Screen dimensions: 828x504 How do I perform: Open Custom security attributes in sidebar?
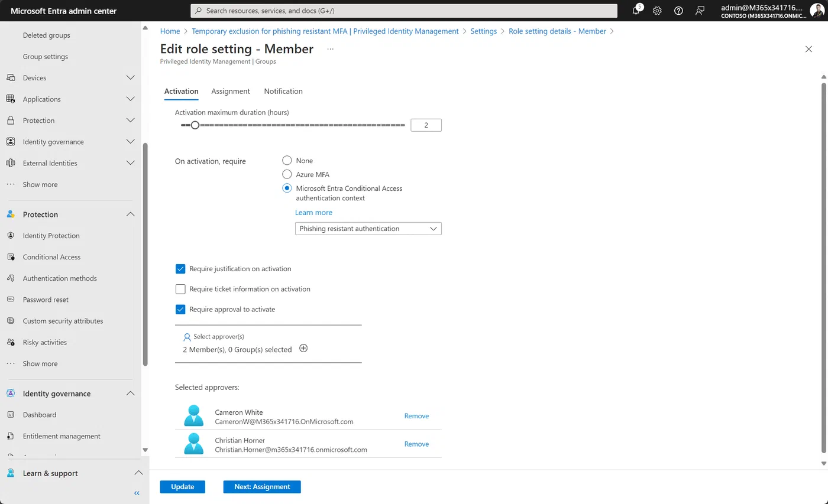[63, 321]
